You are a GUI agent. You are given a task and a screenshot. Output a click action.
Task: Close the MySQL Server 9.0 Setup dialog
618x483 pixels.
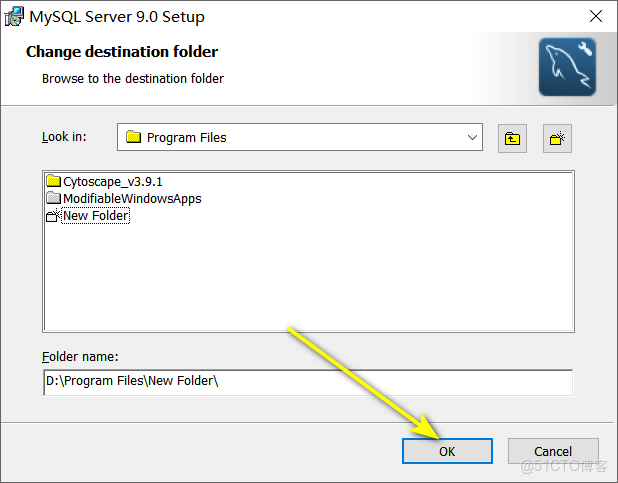596,16
